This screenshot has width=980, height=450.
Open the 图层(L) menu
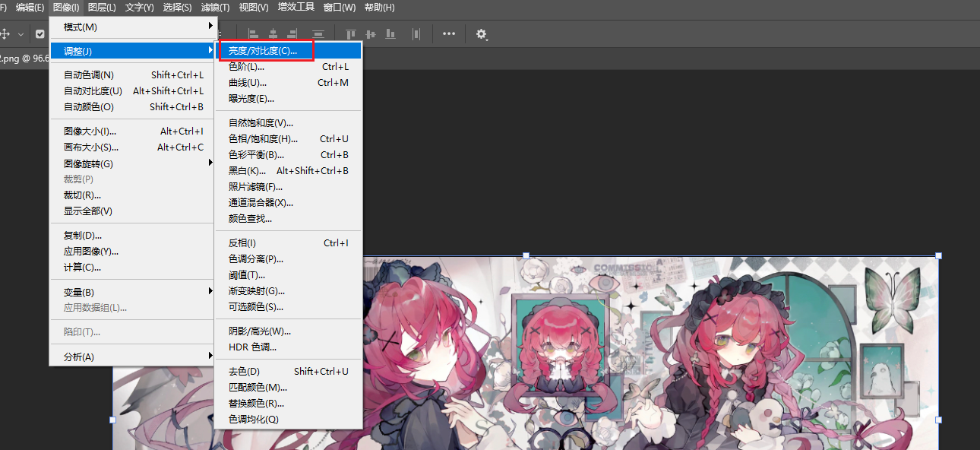point(102,8)
